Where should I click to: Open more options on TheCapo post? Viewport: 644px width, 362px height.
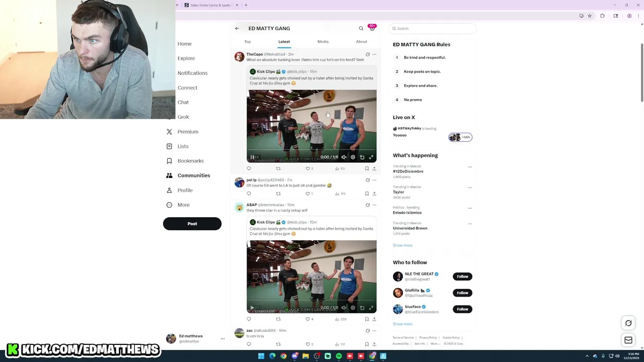tap(374, 54)
